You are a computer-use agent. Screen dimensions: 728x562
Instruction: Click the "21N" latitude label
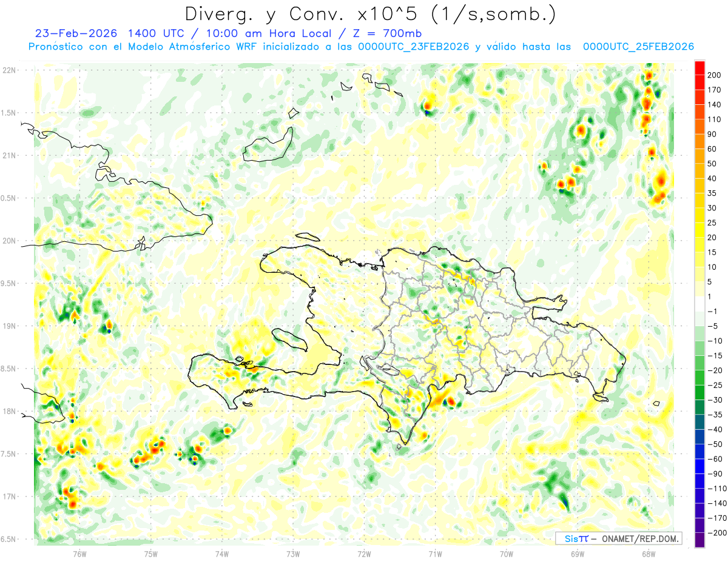tap(9, 155)
